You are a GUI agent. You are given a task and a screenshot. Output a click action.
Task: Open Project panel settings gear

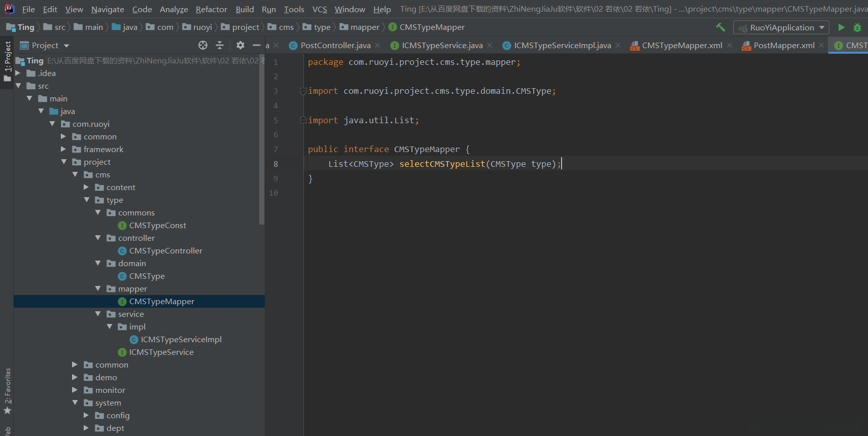click(240, 45)
